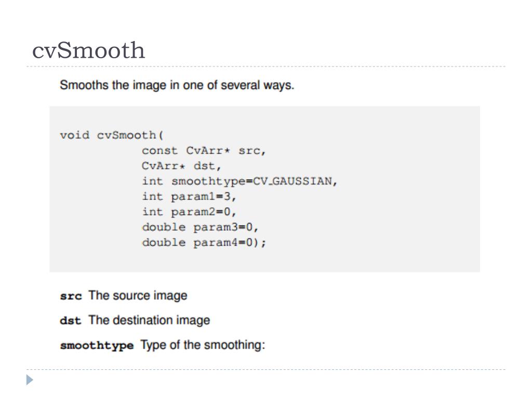Click the bold 'src' parameter name
Screen dimensions: 532x399
[x=71, y=296]
